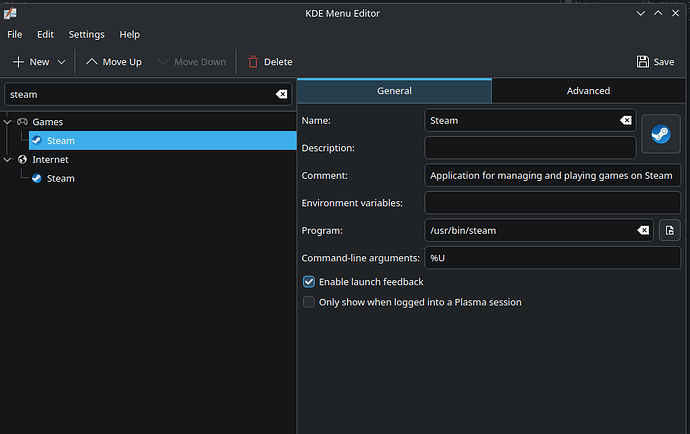Collapse the Games tree category
This screenshot has height=434, width=690.
point(7,121)
